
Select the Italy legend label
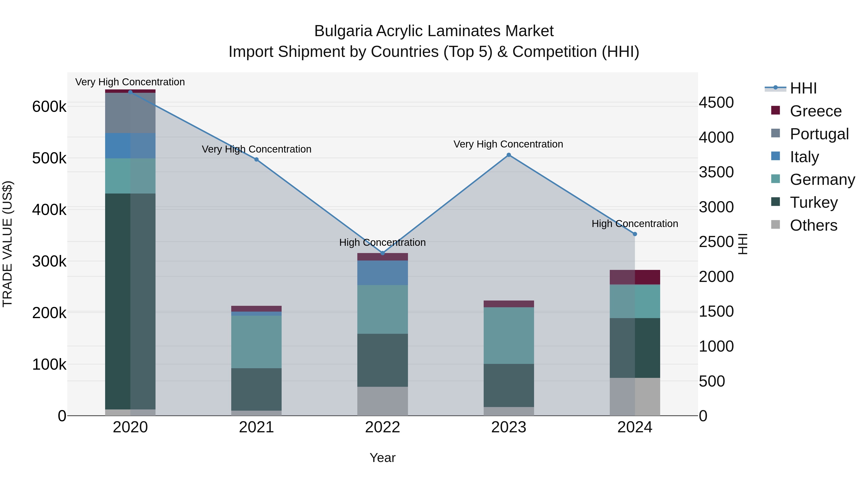pos(804,157)
